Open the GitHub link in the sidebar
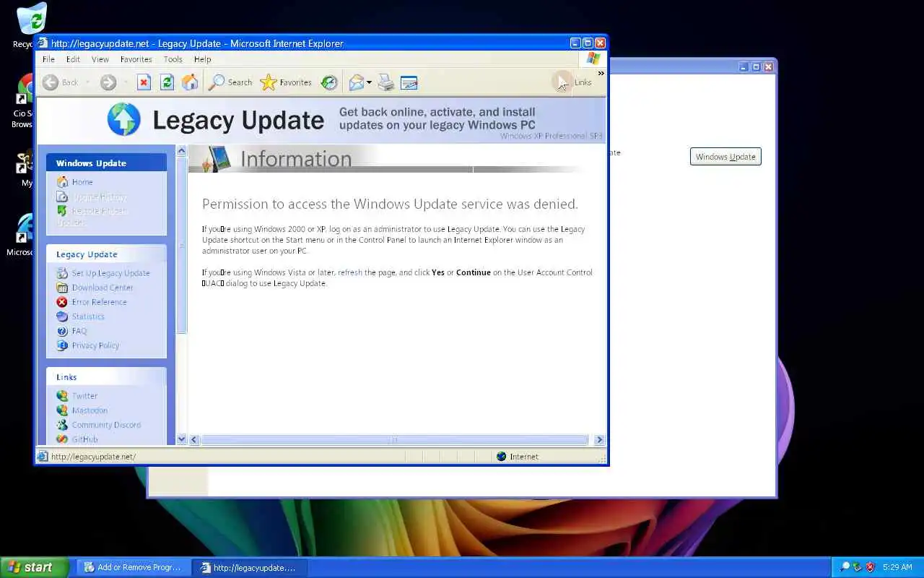 (x=84, y=439)
